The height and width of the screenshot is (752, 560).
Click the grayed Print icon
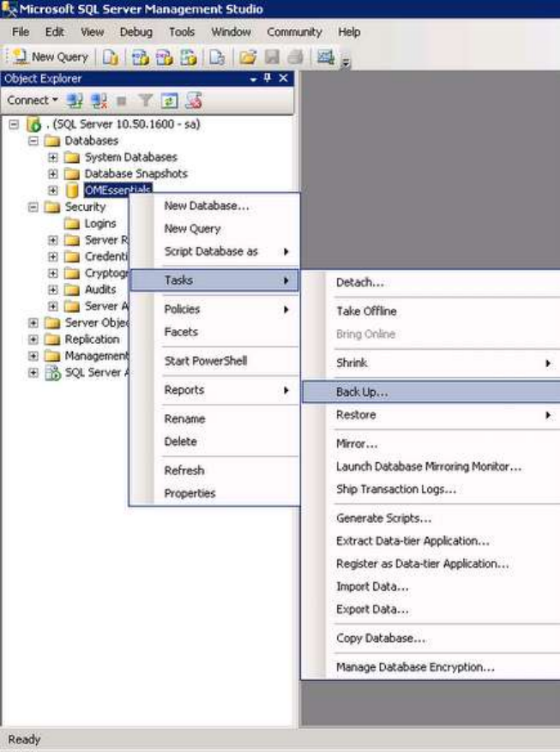point(295,57)
